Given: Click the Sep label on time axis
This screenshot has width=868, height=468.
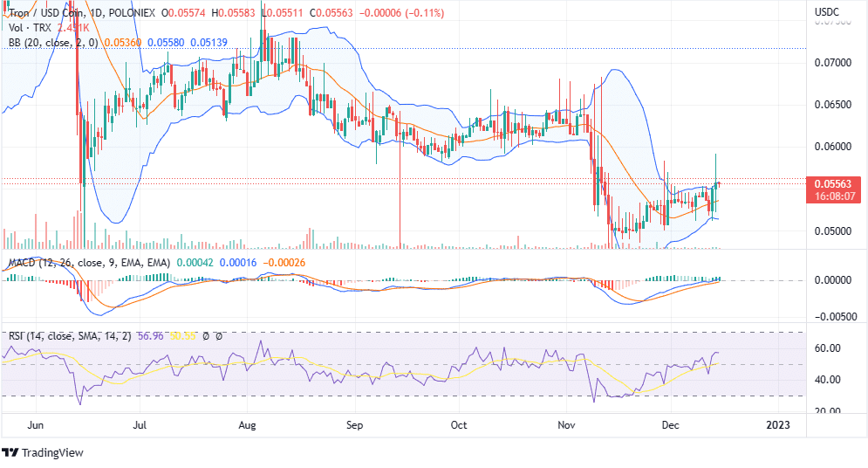Looking at the screenshot, I should pos(354,425).
